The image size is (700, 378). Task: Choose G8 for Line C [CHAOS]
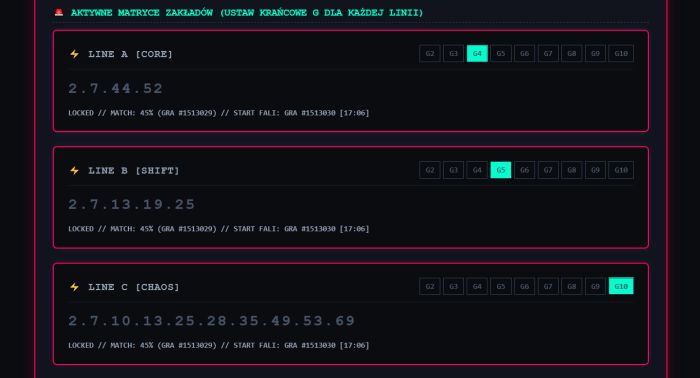click(x=572, y=287)
